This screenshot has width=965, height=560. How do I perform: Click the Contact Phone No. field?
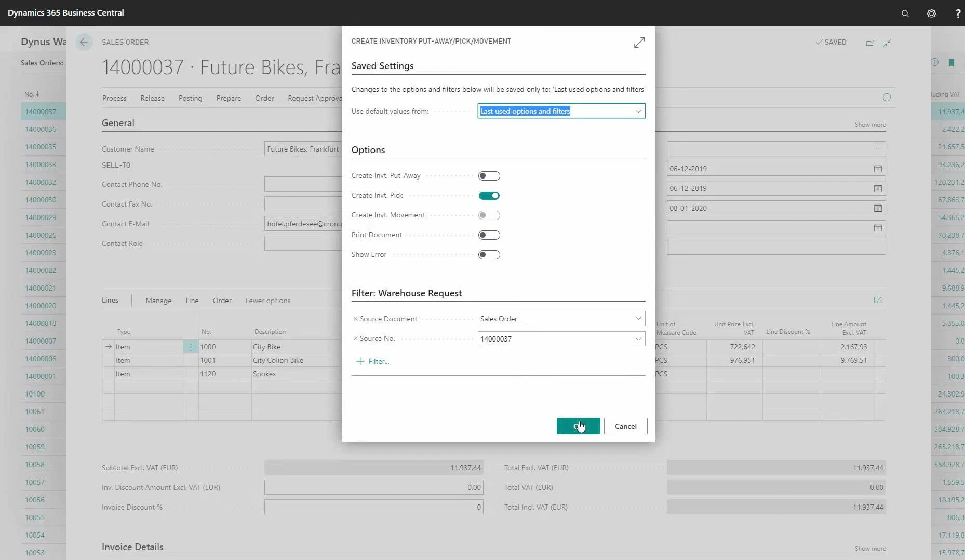point(303,184)
